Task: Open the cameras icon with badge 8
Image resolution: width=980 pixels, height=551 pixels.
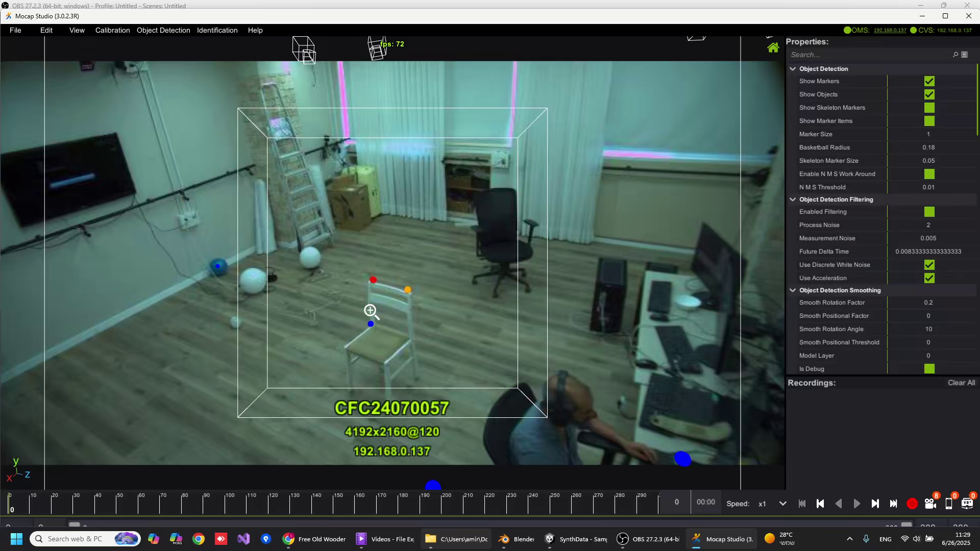Action: pyautogui.click(x=930, y=504)
